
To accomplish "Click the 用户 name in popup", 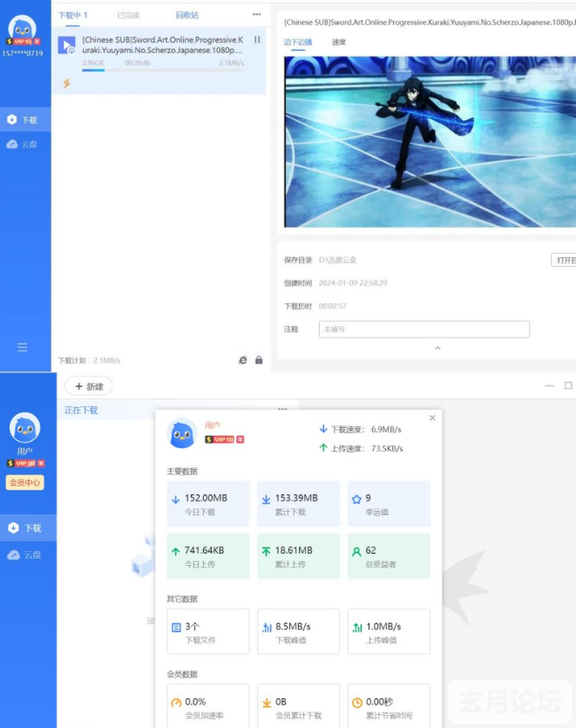I will pos(212,425).
